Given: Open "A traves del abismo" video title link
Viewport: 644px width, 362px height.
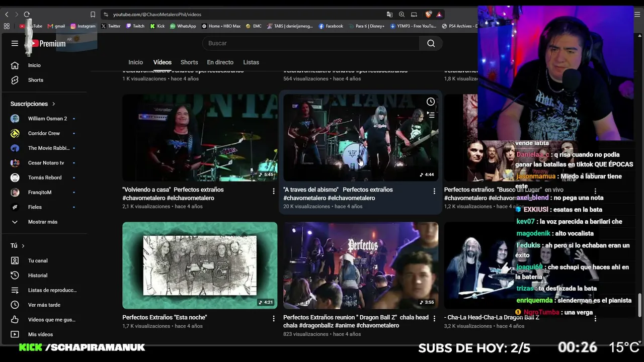Looking at the screenshot, I should tap(338, 194).
